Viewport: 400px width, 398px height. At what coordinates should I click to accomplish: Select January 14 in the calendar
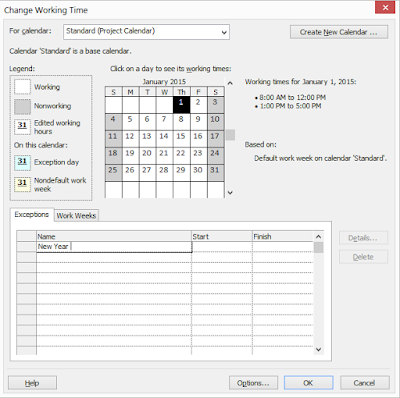(164, 139)
